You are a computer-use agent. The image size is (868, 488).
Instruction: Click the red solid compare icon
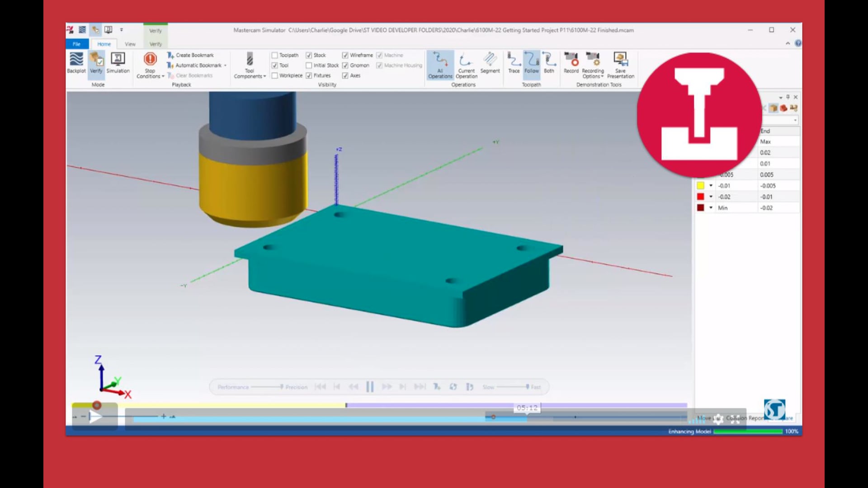[783, 108]
